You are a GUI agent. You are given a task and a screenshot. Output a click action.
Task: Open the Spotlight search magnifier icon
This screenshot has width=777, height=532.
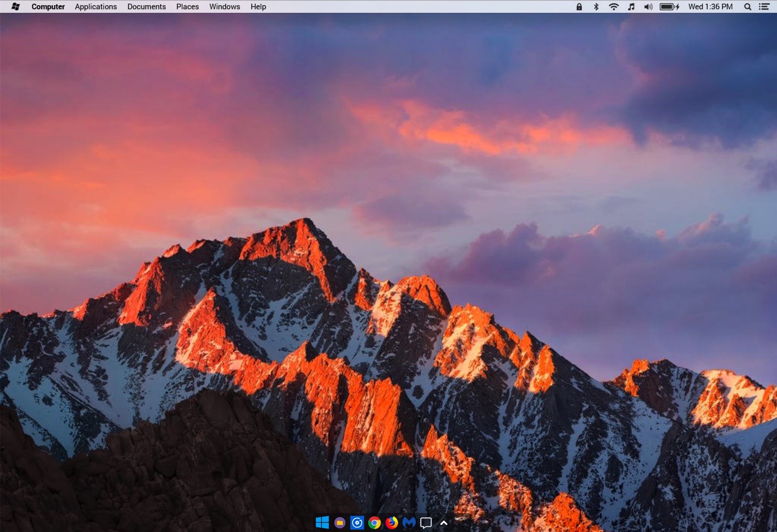747,7
